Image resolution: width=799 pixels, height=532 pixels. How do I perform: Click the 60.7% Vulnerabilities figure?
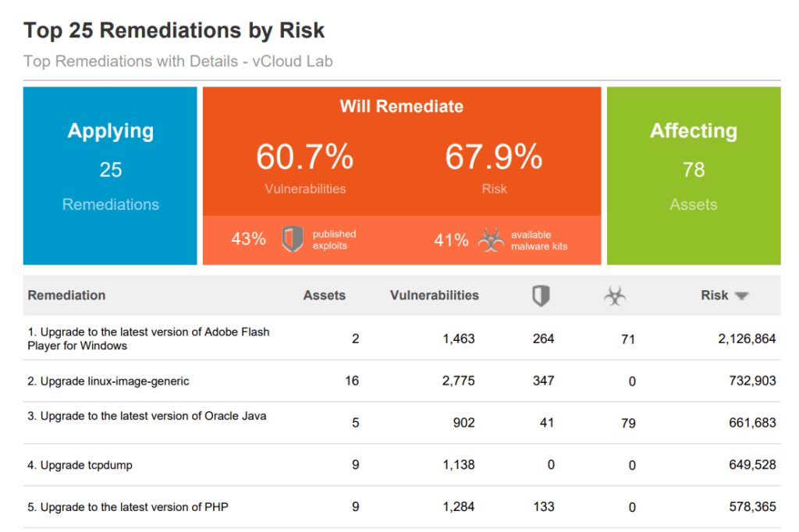click(x=305, y=158)
